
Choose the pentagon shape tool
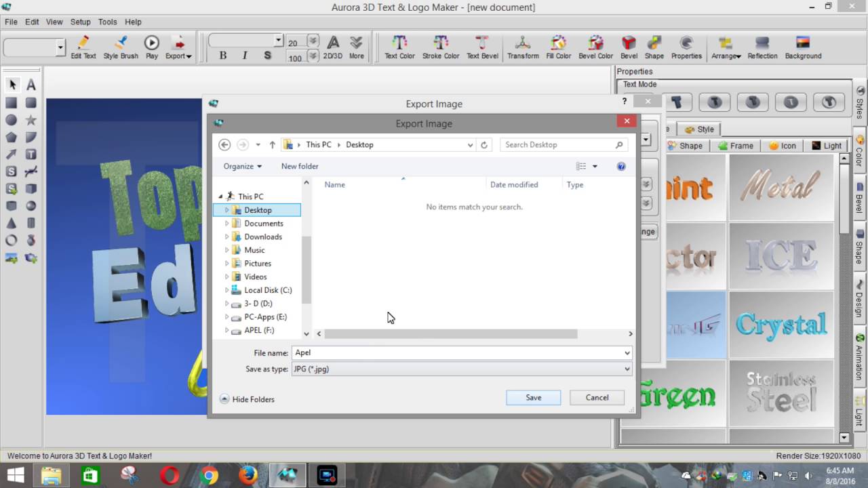(x=12, y=137)
